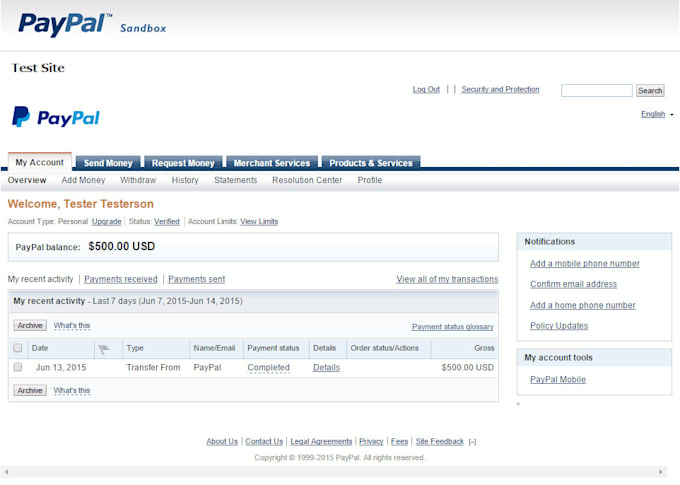The height and width of the screenshot is (485, 680).
Task: Open the PayPal Mobile tool link
Action: pos(558,380)
